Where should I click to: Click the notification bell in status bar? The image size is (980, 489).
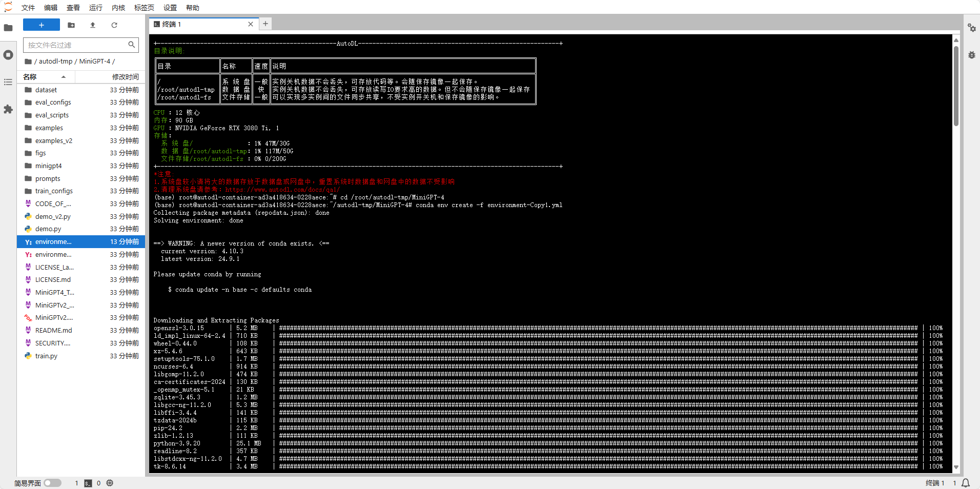(x=966, y=483)
